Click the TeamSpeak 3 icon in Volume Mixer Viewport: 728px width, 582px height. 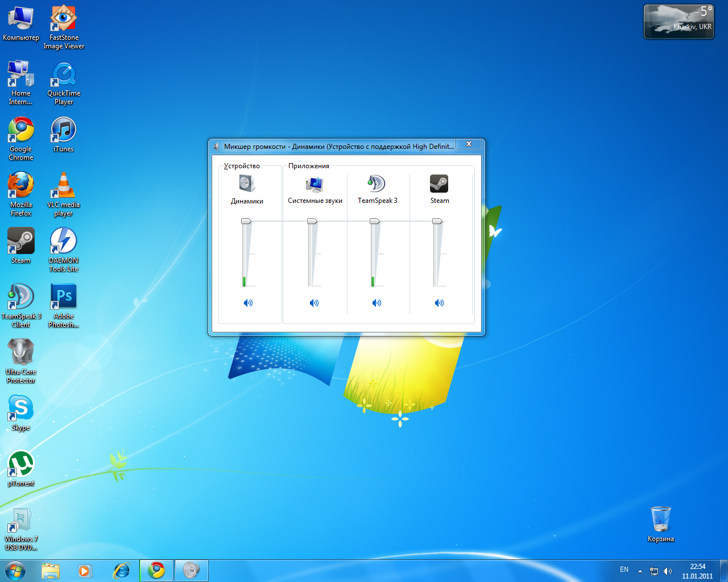point(377,184)
